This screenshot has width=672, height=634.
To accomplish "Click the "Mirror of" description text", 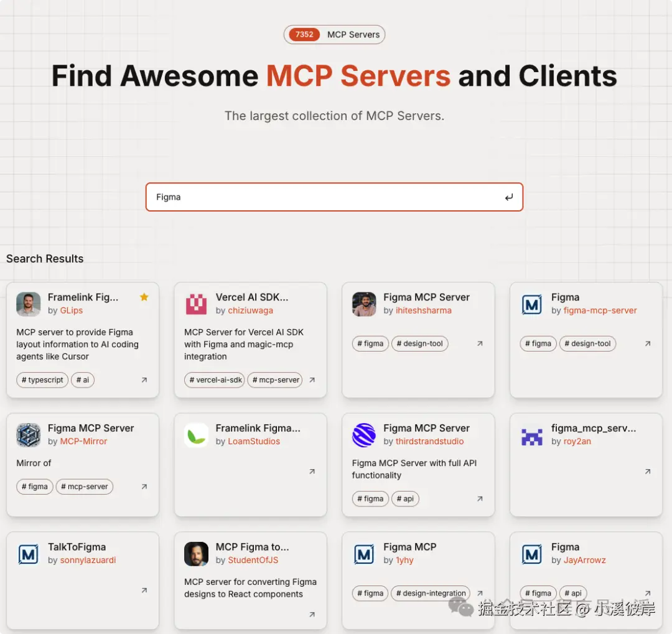I will [x=34, y=463].
